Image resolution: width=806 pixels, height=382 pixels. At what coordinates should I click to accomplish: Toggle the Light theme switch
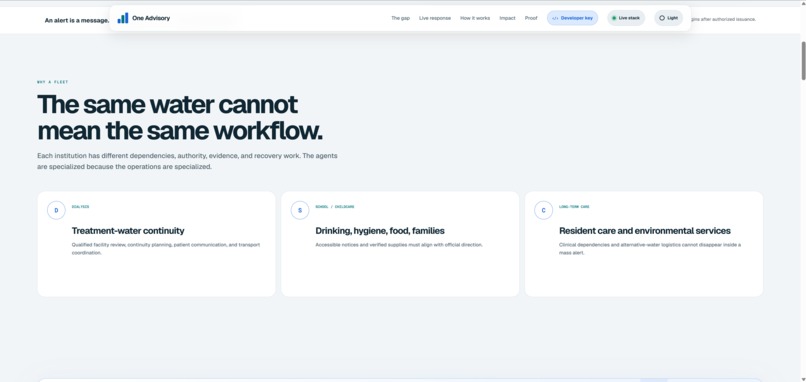click(668, 18)
